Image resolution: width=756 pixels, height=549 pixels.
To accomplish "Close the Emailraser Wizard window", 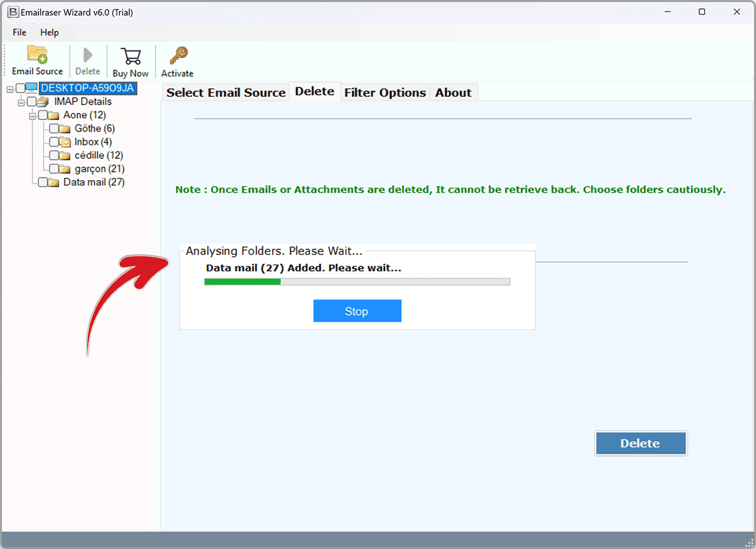I will (736, 12).
